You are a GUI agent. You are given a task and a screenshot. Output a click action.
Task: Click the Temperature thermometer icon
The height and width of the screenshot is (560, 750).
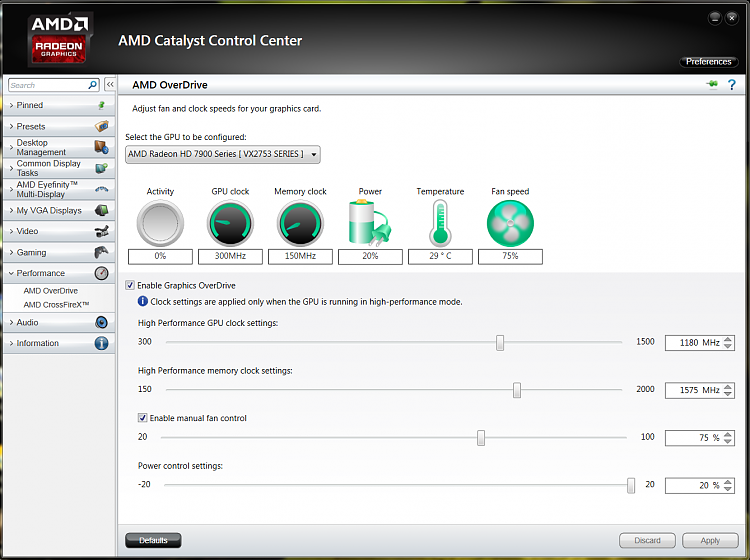click(440, 223)
